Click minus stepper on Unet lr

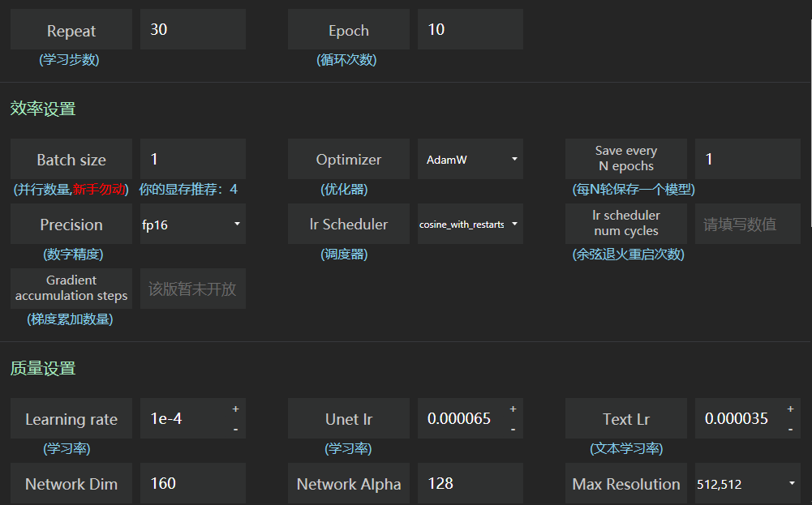click(x=513, y=429)
